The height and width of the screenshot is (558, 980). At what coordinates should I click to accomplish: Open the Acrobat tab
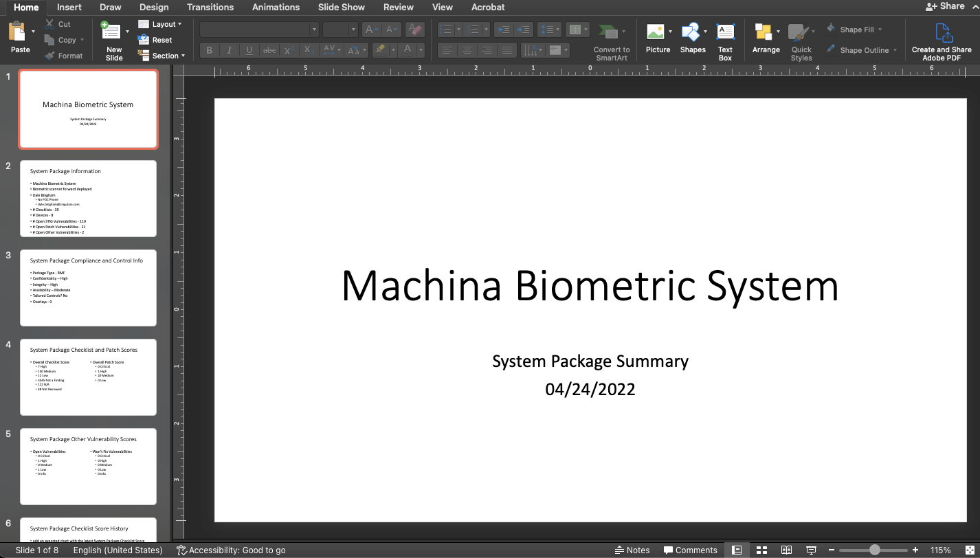pos(488,7)
